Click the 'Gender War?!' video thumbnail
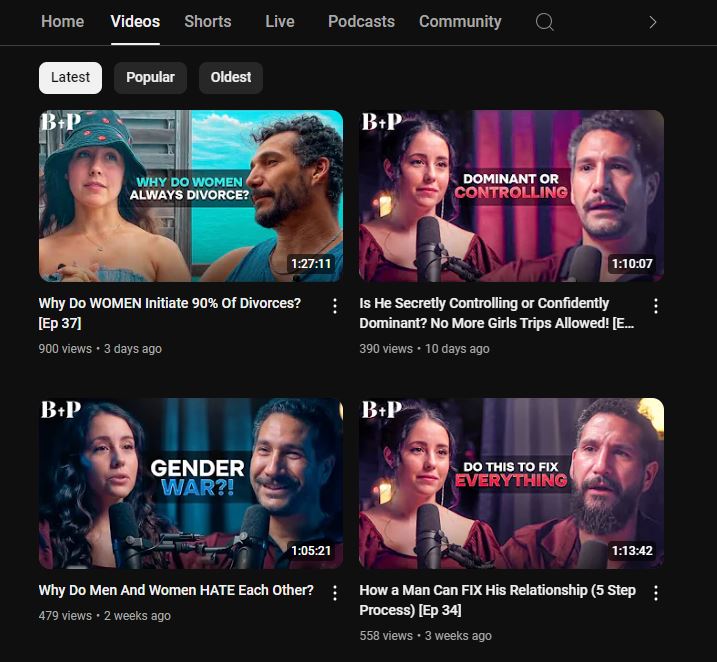Image resolution: width=717 pixels, height=662 pixels. 190,483
